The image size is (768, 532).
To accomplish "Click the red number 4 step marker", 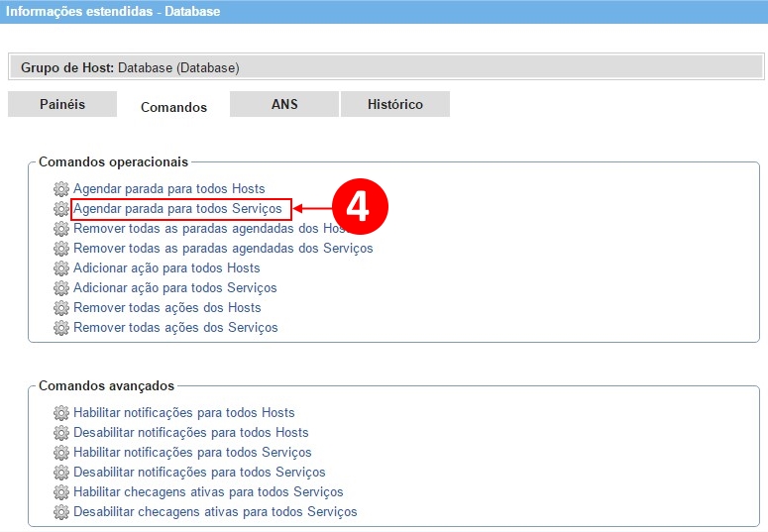I will (359, 208).
